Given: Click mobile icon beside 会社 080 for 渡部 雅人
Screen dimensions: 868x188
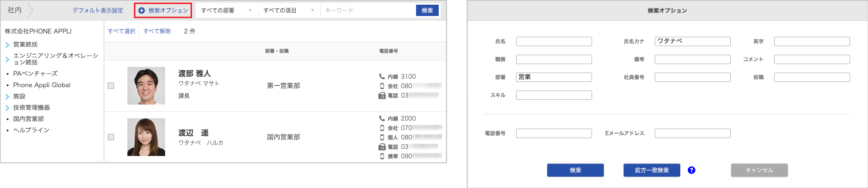Looking at the screenshot, I should (x=382, y=86).
